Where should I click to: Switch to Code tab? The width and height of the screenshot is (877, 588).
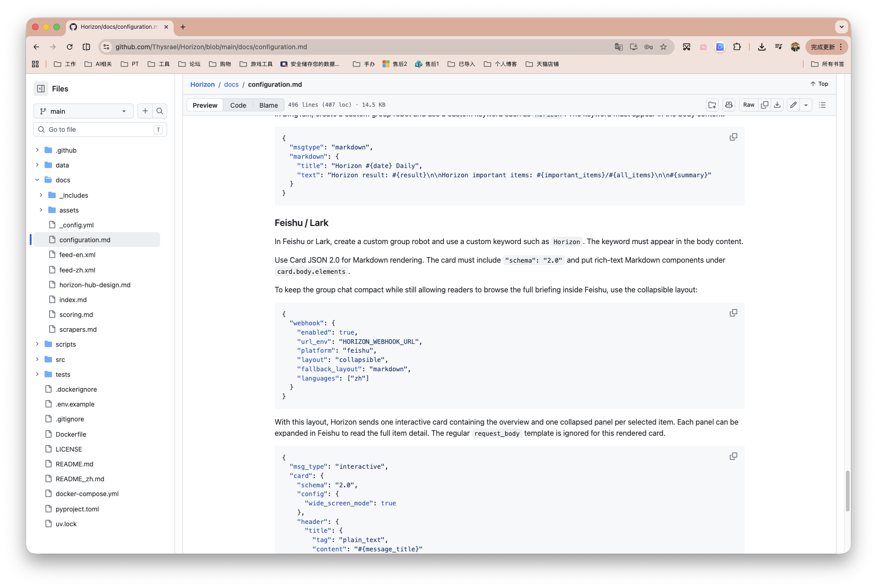point(238,105)
